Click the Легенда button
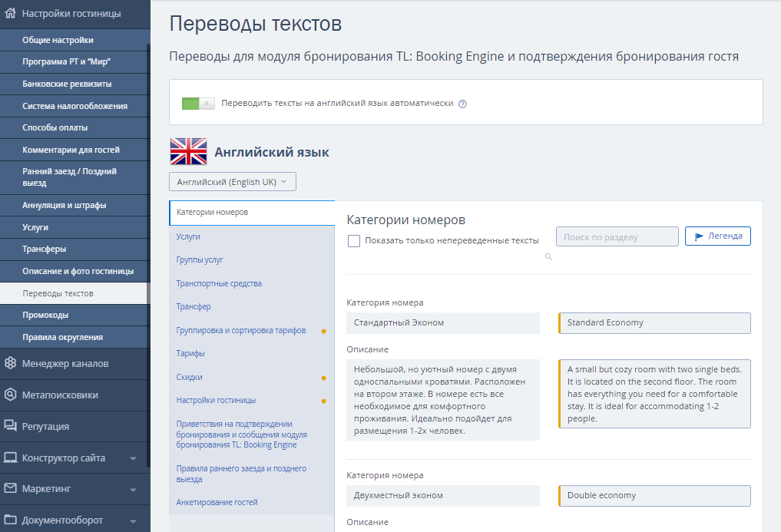 718,236
